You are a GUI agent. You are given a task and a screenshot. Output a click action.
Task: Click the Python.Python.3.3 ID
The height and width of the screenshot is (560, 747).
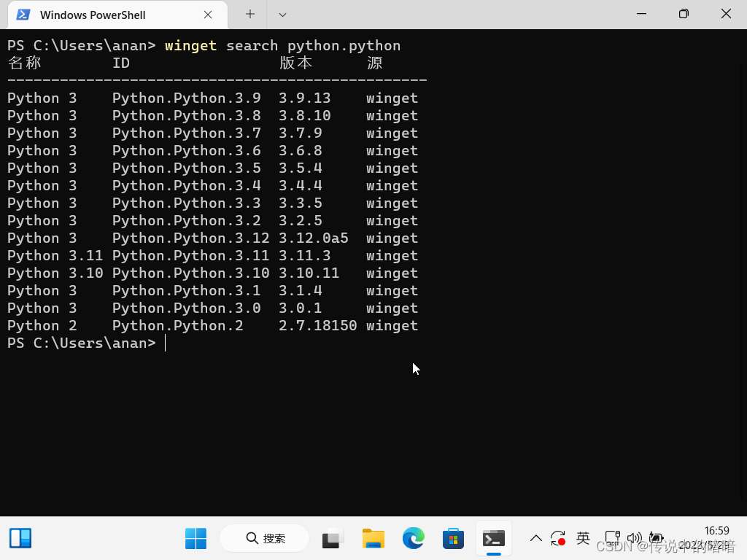[186, 203]
